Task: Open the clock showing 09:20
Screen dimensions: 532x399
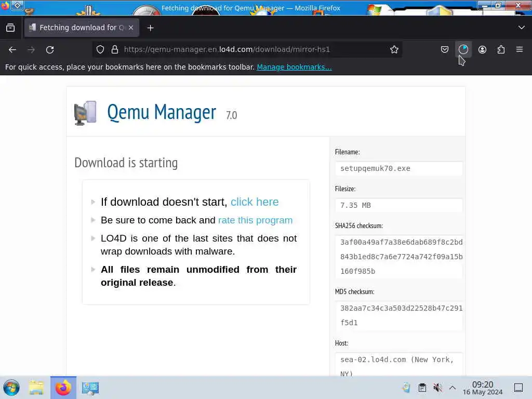Action: pos(483,388)
